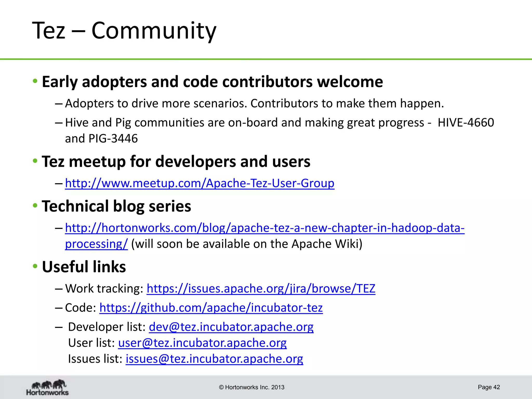Click the Hortonworks elephant logo

pos(48,387)
